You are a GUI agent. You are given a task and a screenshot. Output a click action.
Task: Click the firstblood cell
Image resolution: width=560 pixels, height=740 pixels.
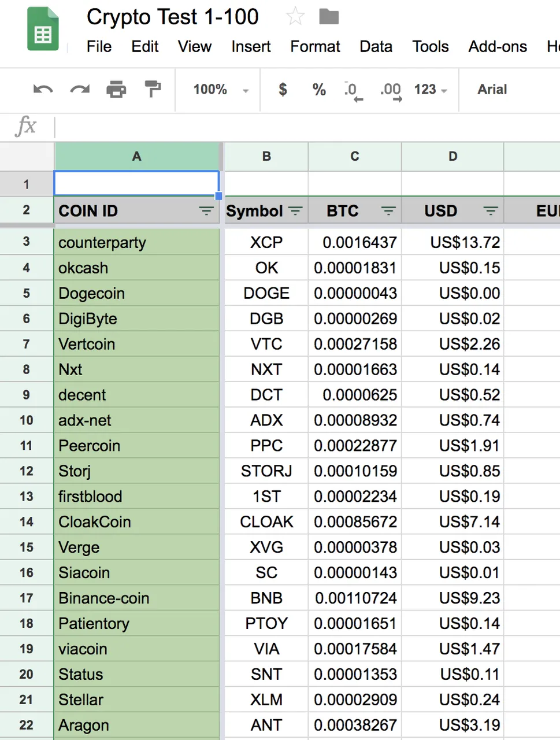click(x=137, y=497)
